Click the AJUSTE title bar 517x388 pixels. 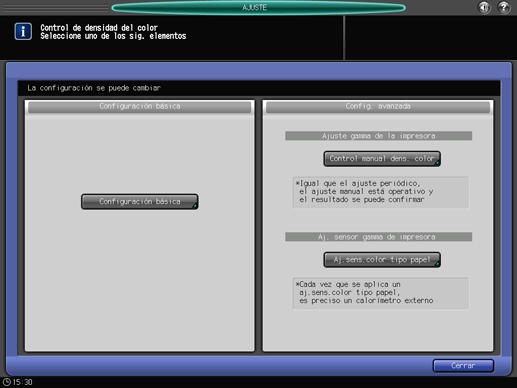pos(258,7)
